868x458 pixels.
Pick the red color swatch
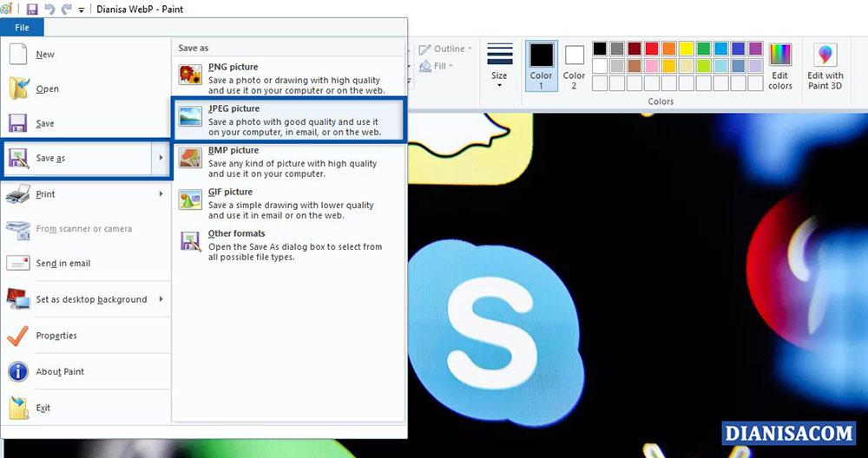(x=652, y=49)
